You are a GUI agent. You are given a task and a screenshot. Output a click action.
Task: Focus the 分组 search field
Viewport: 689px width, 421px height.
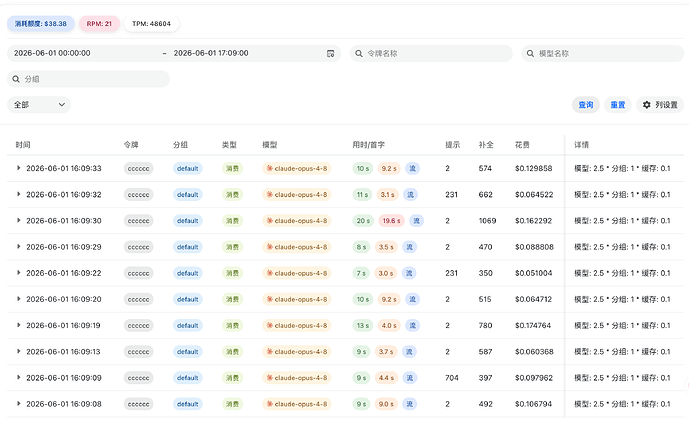[88, 79]
